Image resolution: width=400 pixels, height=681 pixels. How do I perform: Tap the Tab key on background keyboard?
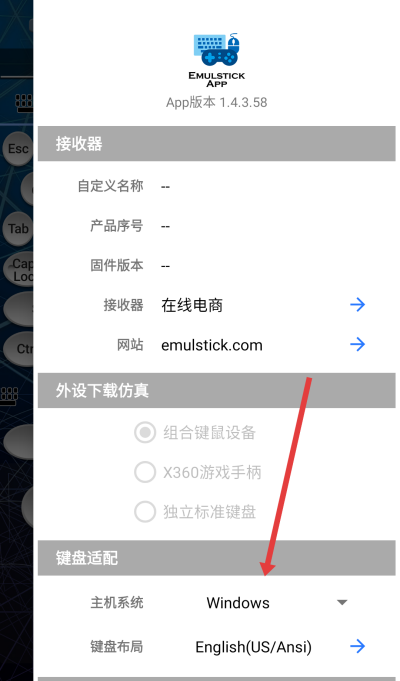pos(18,228)
